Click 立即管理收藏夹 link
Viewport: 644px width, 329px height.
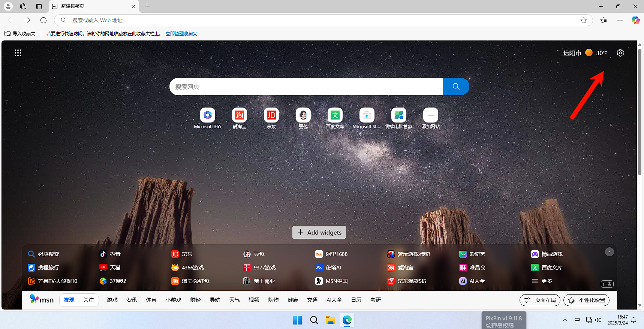tap(181, 33)
